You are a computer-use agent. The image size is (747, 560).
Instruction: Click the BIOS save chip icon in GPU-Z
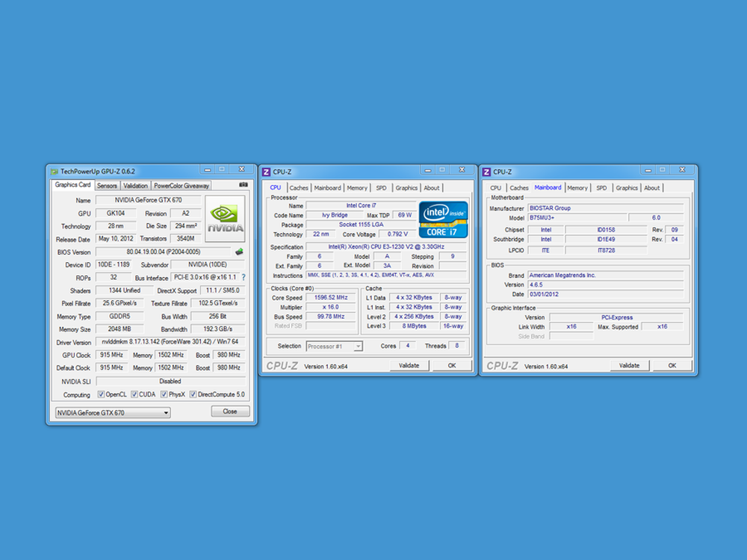239,252
